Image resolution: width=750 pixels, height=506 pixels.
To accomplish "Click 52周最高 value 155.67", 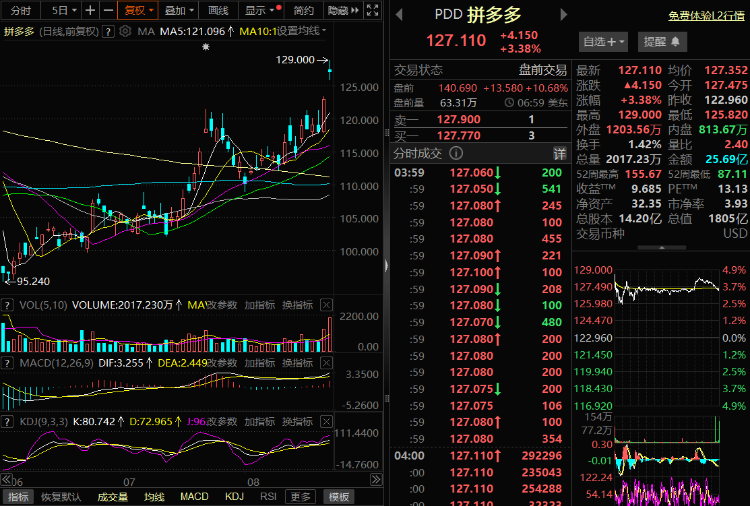I will [x=643, y=175].
